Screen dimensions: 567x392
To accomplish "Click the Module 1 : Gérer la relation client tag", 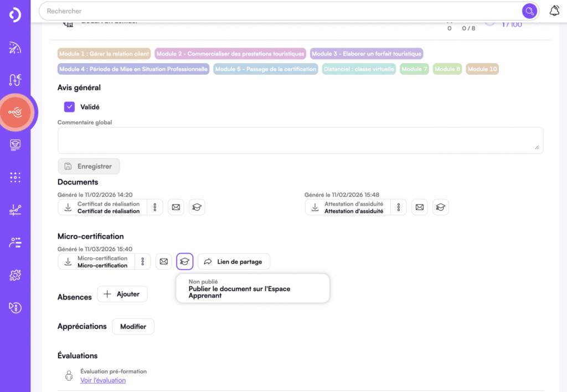I will tap(104, 53).
